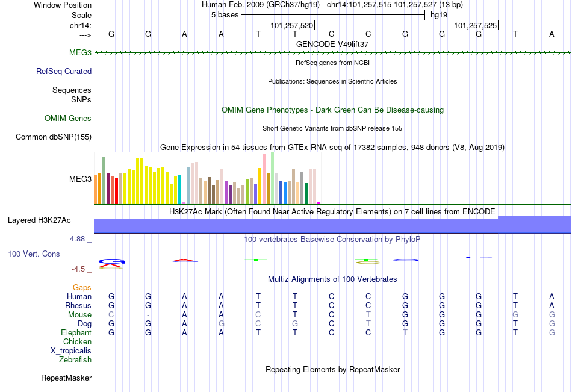Click the chr14: ruler label

click(81, 25)
